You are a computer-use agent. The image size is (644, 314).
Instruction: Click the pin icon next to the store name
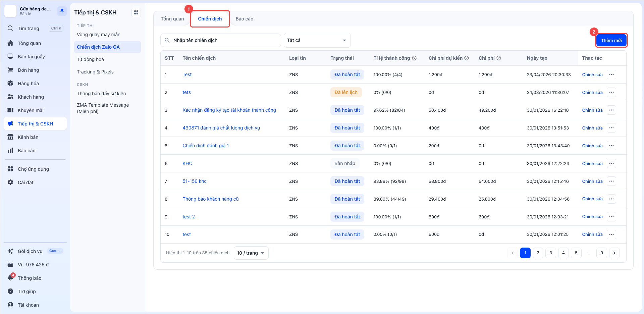tap(62, 11)
